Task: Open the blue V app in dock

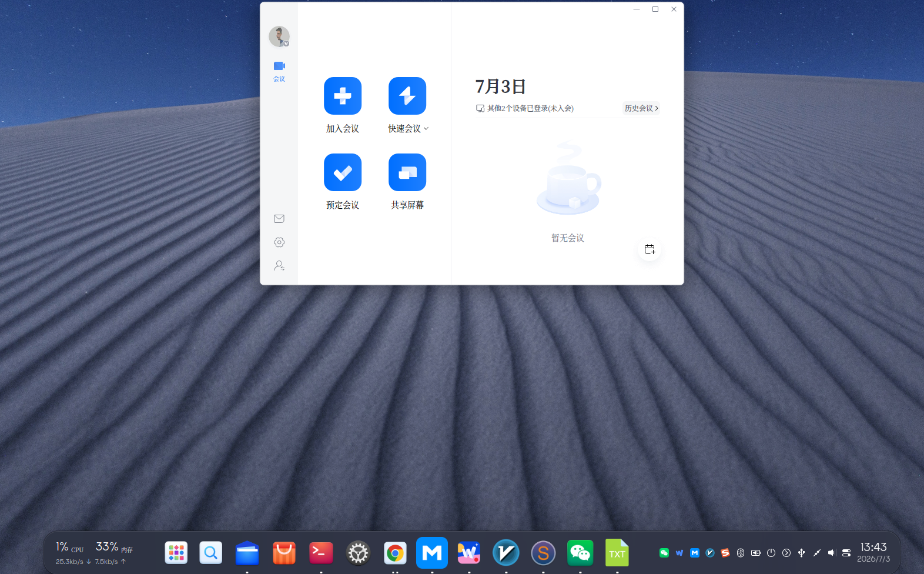Action: coord(506,553)
